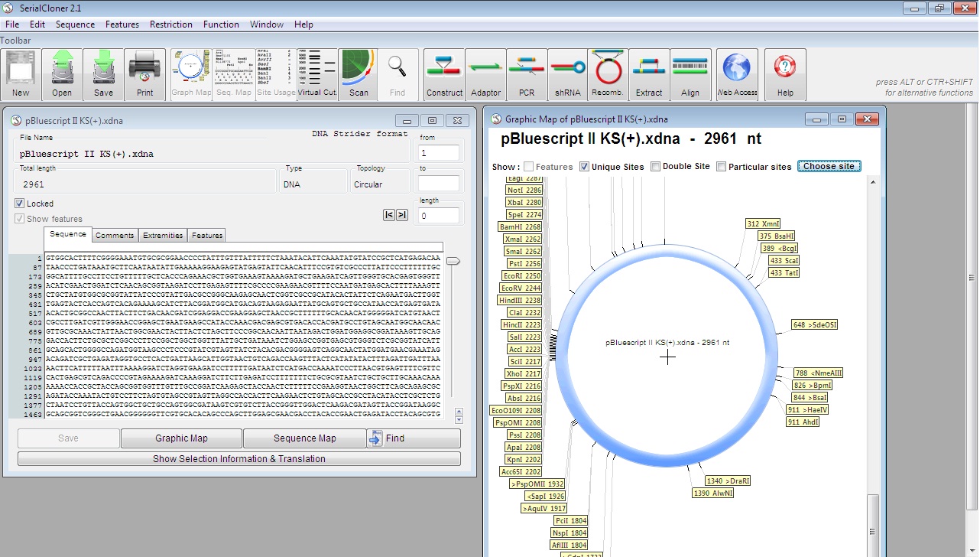Open the Web Access globe icon

[737, 74]
